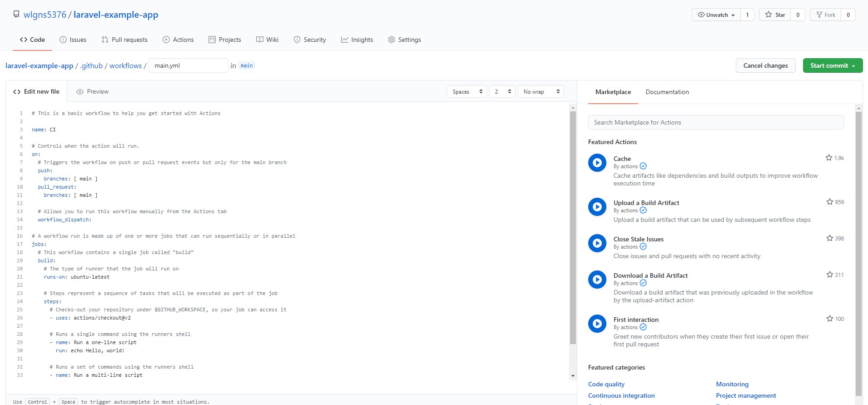Click the Star repository button

[775, 15]
